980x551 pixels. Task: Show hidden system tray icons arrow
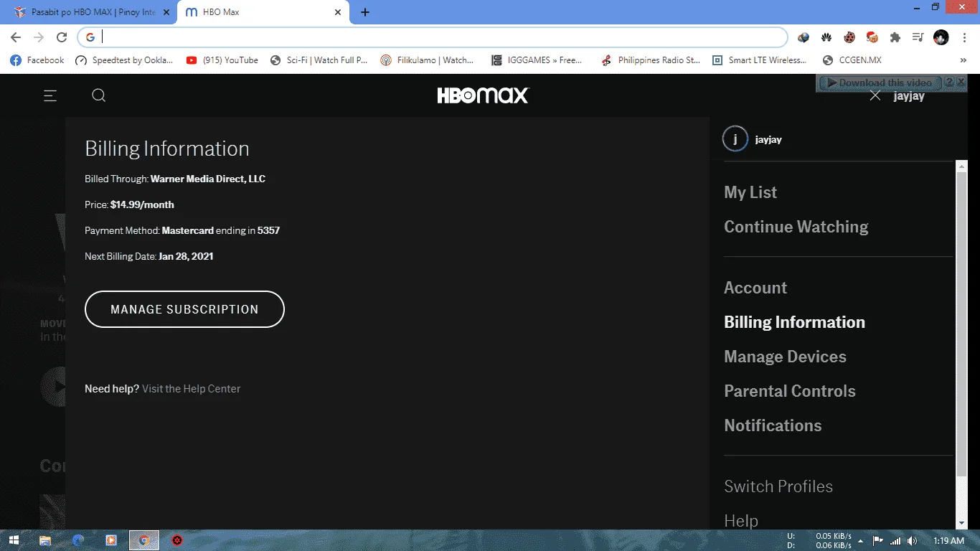(860, 540)
